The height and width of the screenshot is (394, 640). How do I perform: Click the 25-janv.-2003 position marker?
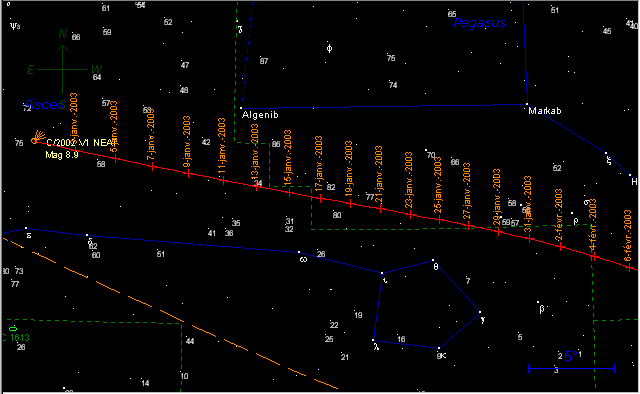pos(440,220)
